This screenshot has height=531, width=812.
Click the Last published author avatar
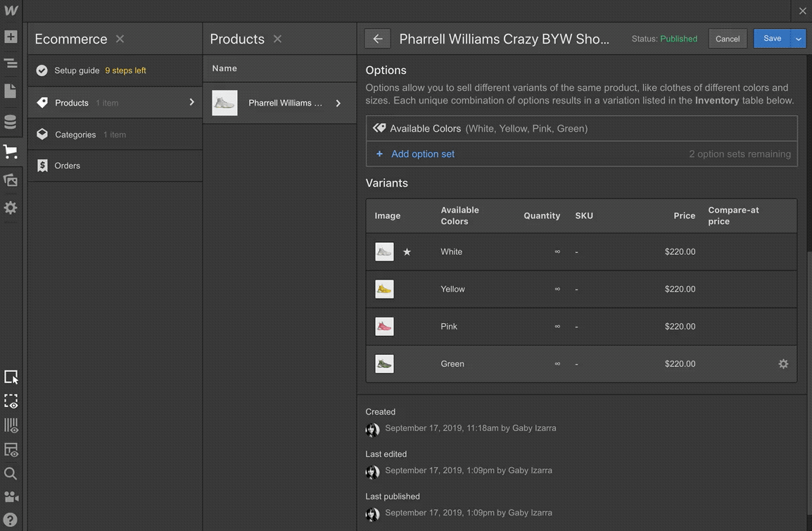coord(372,514)
